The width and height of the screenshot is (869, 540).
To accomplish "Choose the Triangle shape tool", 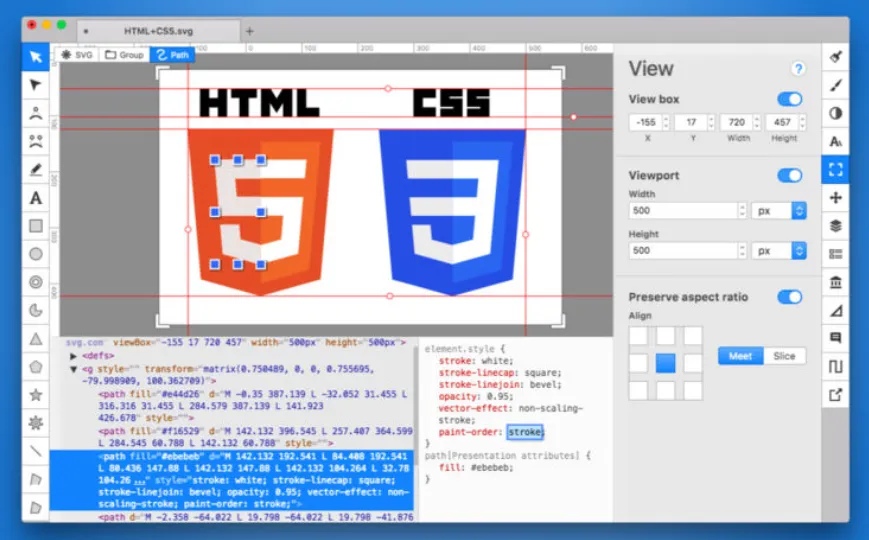I will [x=35, y=339].
